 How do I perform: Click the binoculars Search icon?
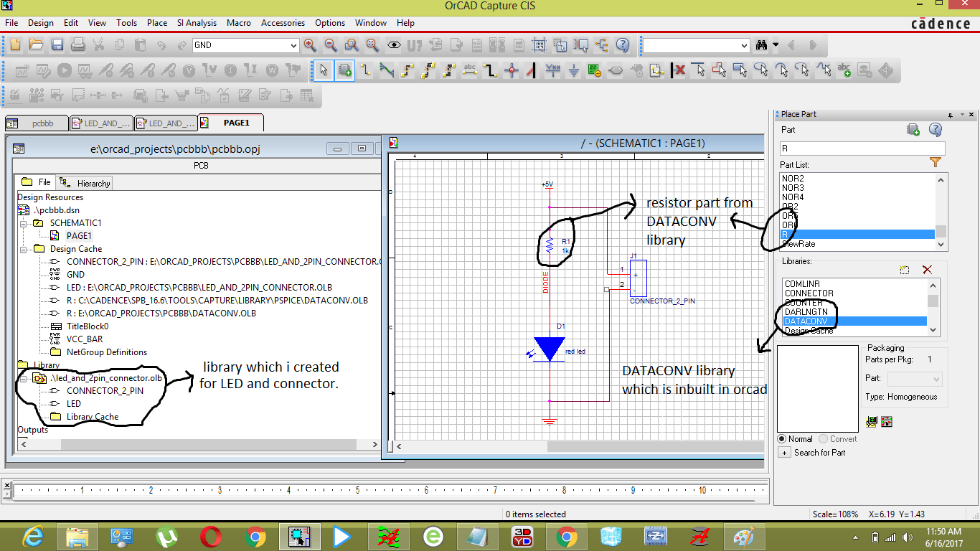point(762,45)
